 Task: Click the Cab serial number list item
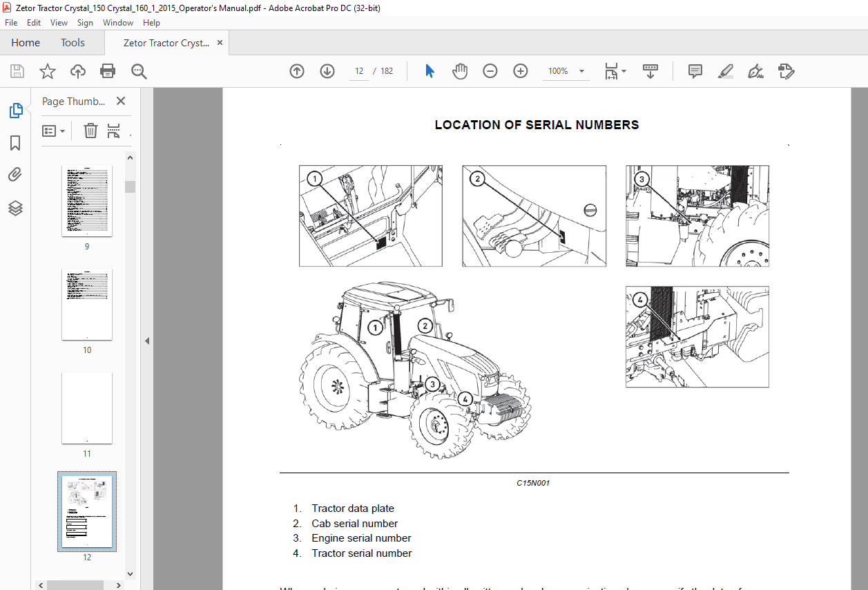click(355, 524)
